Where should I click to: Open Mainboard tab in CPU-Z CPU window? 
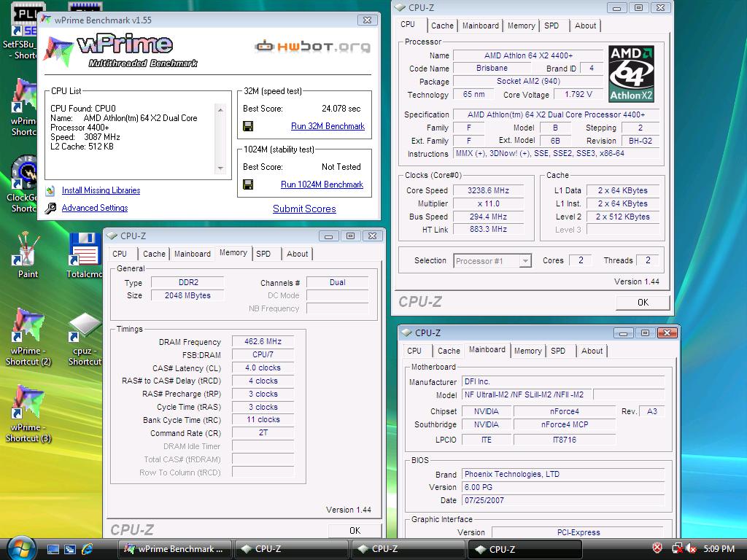coord(481,26)
